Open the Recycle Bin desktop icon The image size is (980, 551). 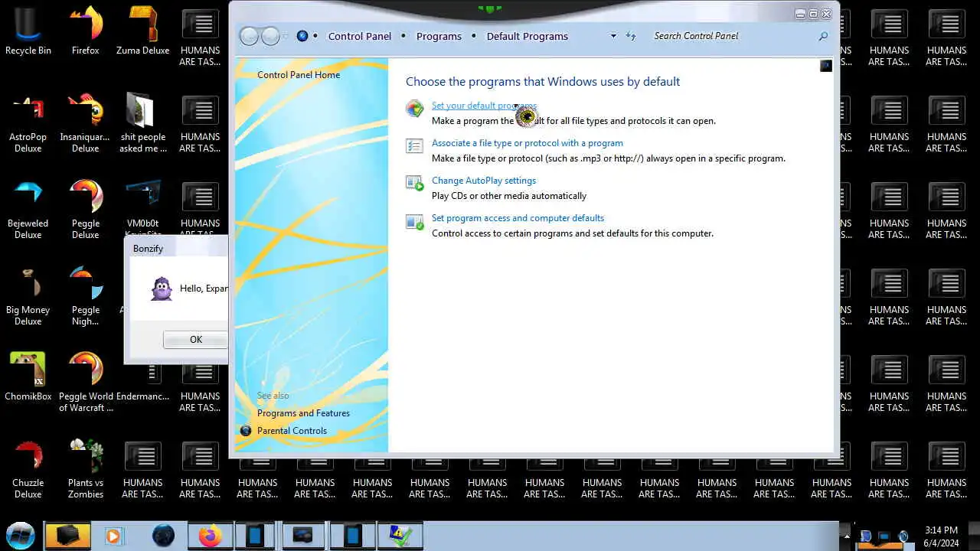(x=28, y=31)
